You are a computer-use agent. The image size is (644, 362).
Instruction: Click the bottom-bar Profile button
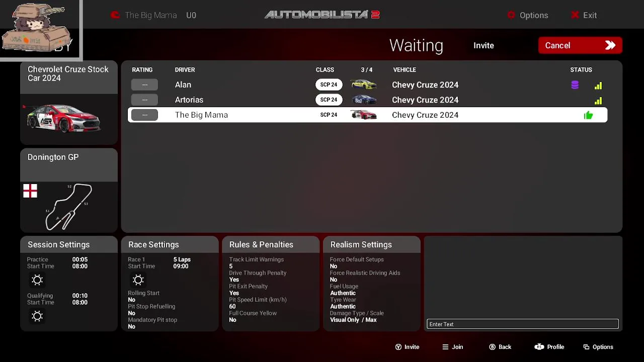[x=549, y=347]
